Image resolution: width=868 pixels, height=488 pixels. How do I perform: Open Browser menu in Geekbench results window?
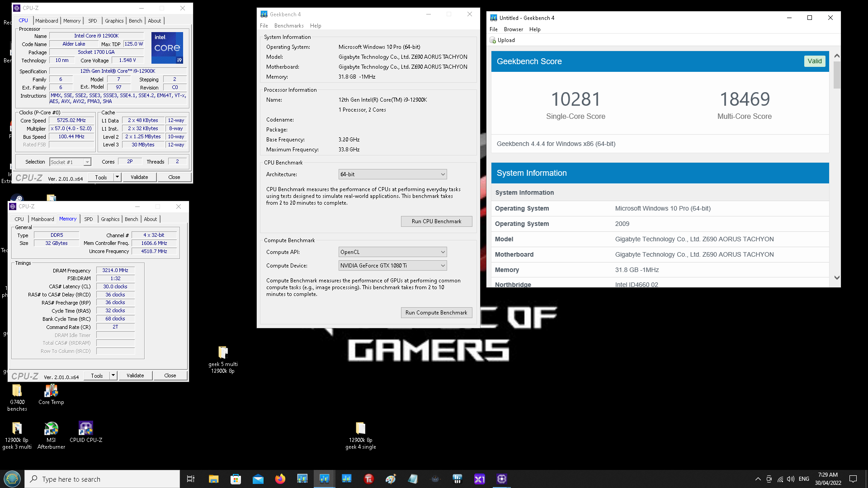[514, 29]
